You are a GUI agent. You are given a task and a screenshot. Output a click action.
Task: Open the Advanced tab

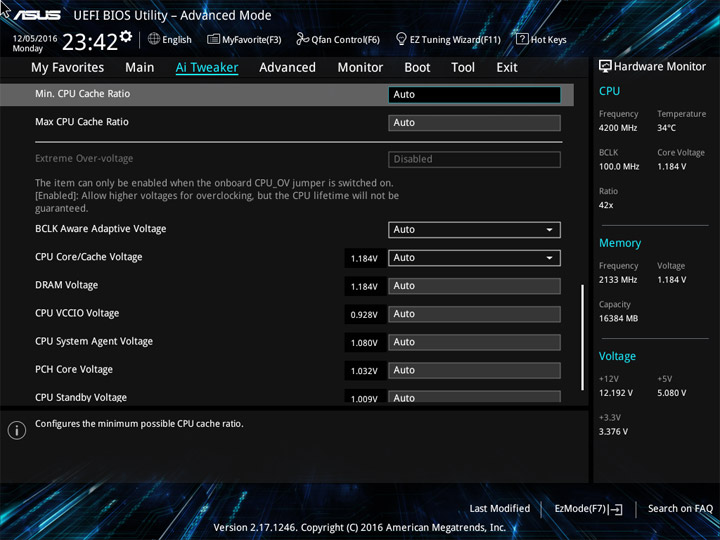point(287,68)
